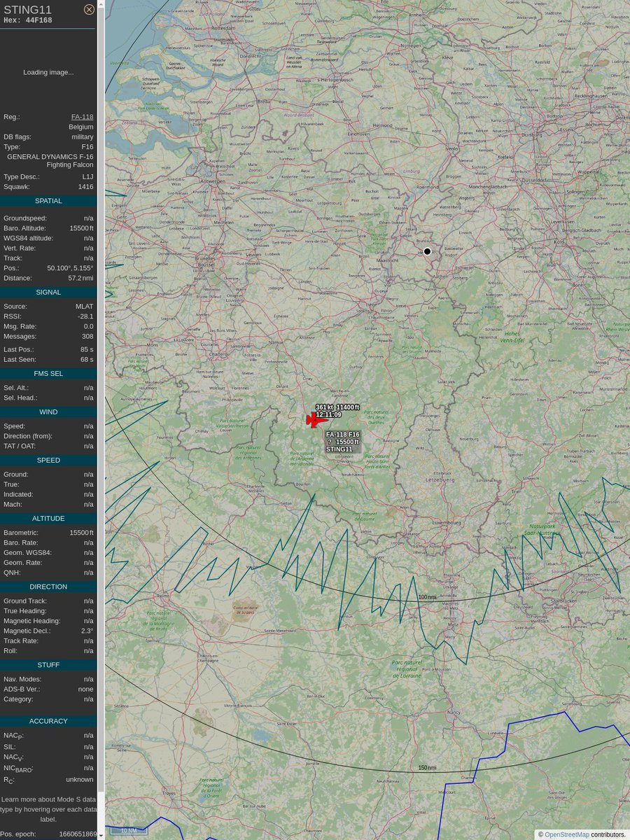Collapse the SIGNAL section header

[48, 292]
